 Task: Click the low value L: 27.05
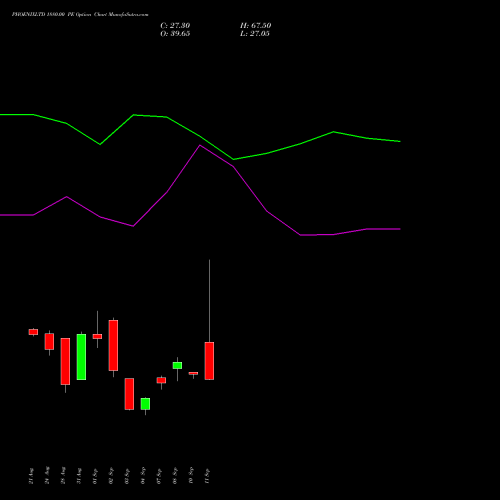pyautogui.click(x=255, y=34)
